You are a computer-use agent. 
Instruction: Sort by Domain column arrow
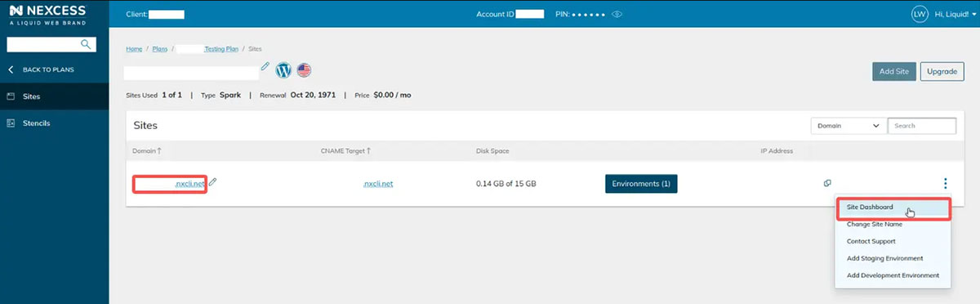tap(159, 150)
